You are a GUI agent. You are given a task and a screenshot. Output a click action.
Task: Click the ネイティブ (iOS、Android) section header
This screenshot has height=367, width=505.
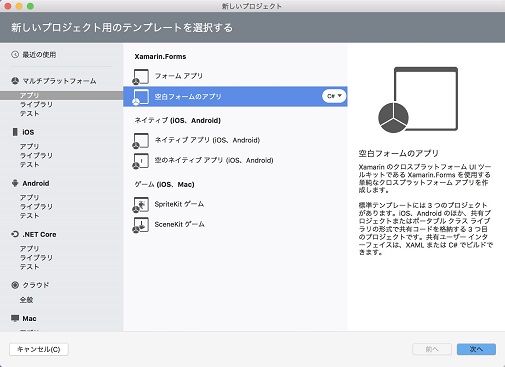177,120
